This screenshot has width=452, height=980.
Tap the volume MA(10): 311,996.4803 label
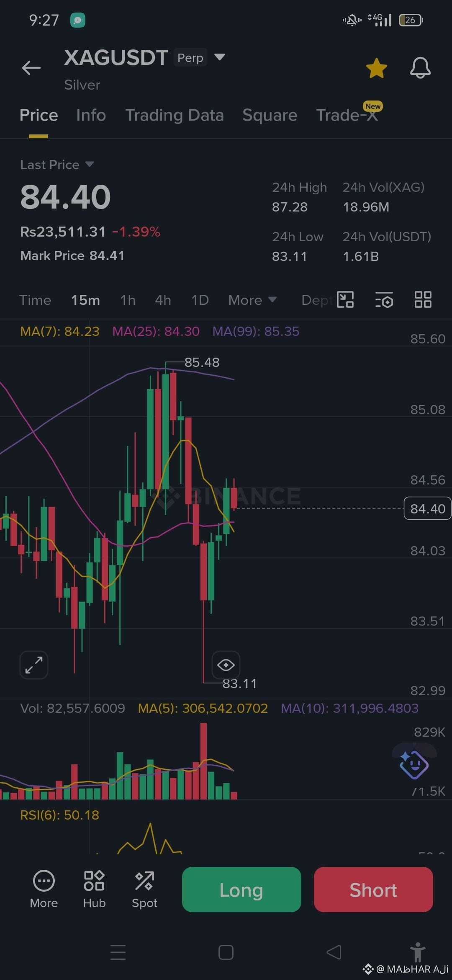click(x=349, y=708)
